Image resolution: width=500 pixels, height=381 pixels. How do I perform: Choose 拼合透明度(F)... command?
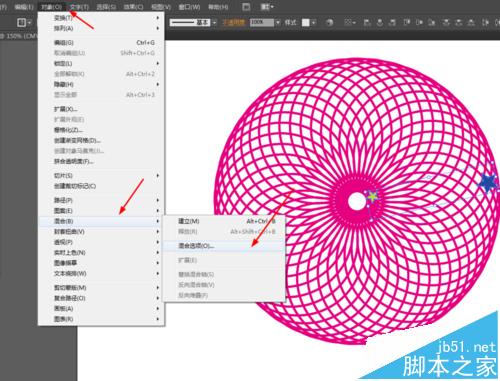click(101, 161)
